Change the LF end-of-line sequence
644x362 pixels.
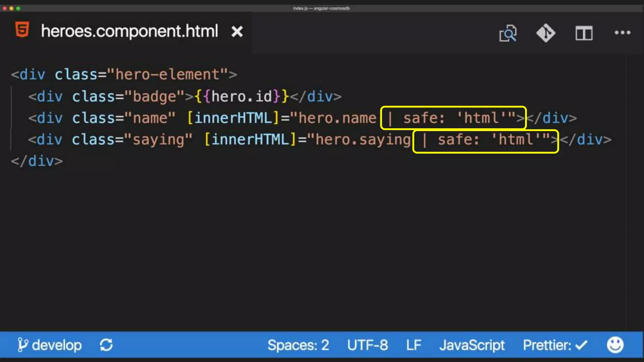click(413, 345)
